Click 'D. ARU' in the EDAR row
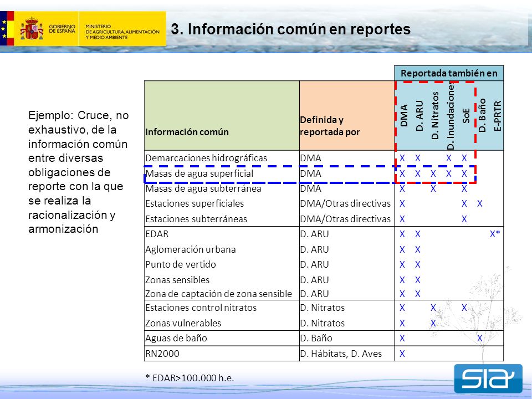532x399 pixels. coord(315,234)
